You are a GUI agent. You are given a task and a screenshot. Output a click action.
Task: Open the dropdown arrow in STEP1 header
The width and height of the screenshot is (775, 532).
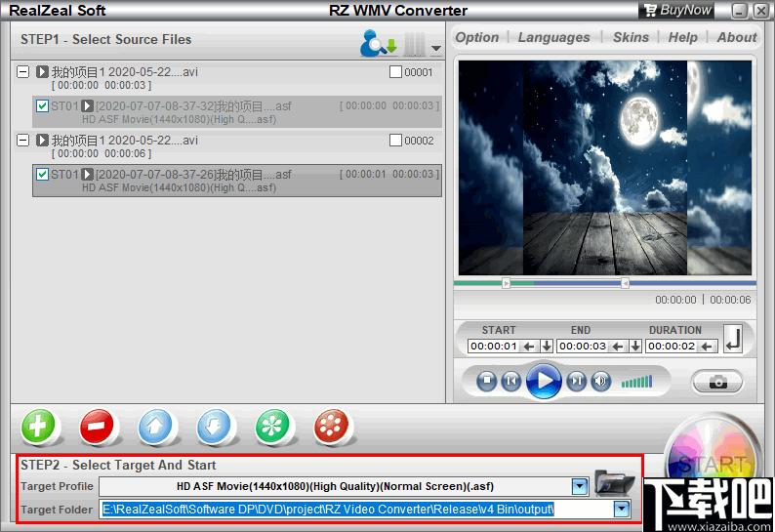[x=436, y=49]
